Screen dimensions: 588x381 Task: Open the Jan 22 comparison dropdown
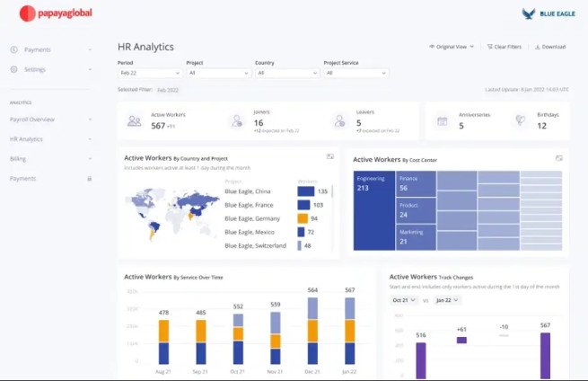tap(447, 300)
